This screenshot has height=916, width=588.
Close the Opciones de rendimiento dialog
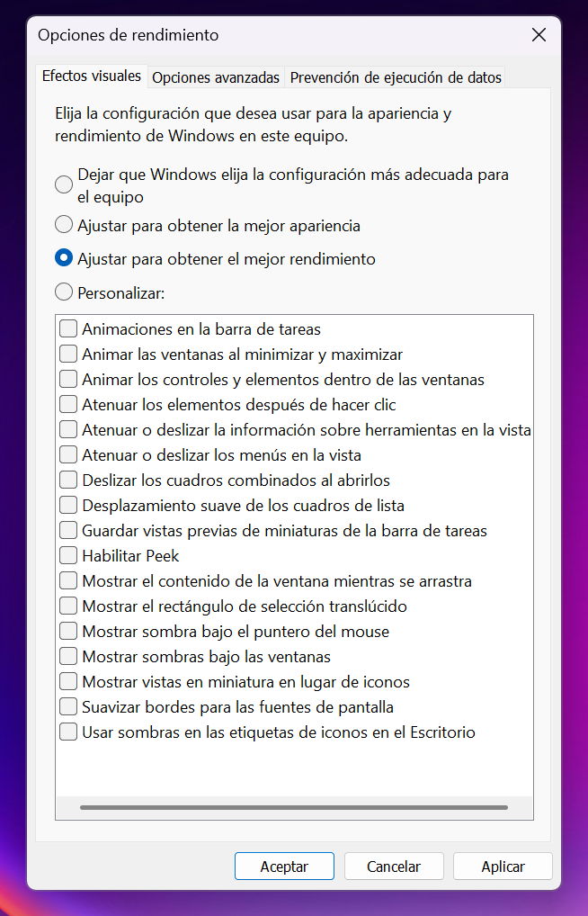(539, 35)
